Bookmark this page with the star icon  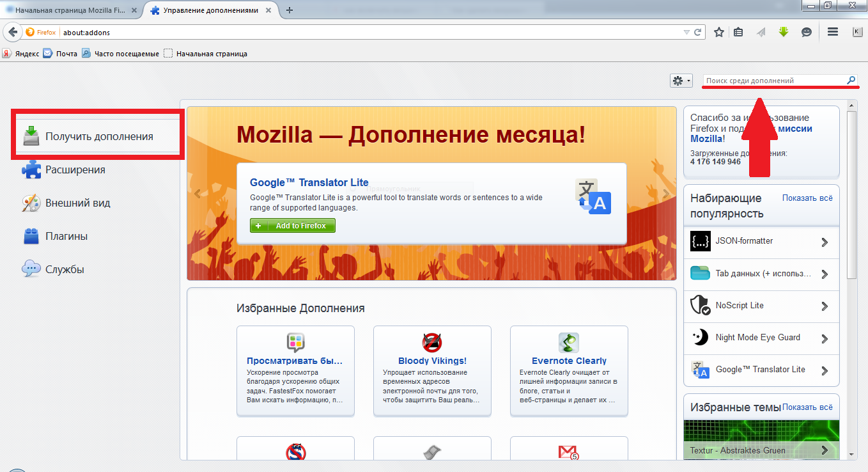tap(719, 32)
